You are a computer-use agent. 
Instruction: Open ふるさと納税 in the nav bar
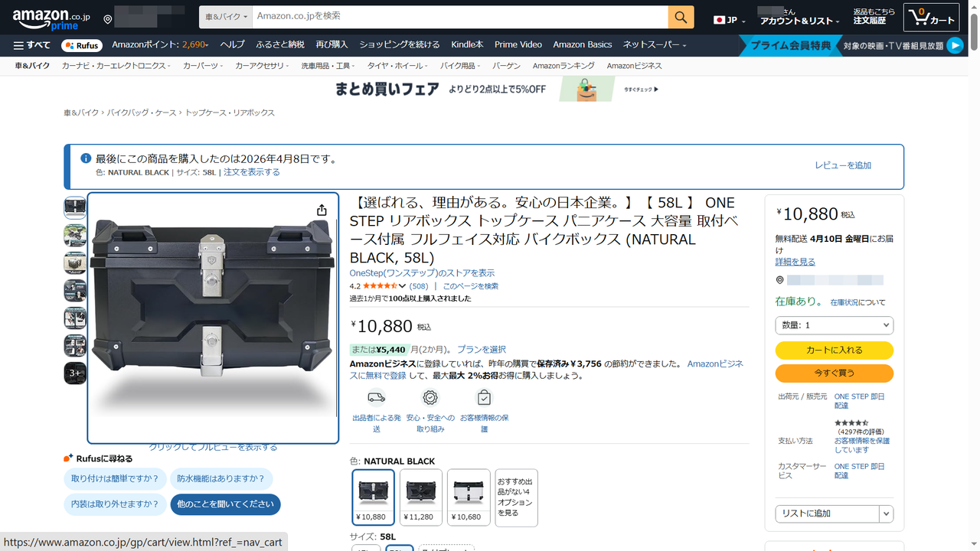pyautogui.click(x=280, y=45)
